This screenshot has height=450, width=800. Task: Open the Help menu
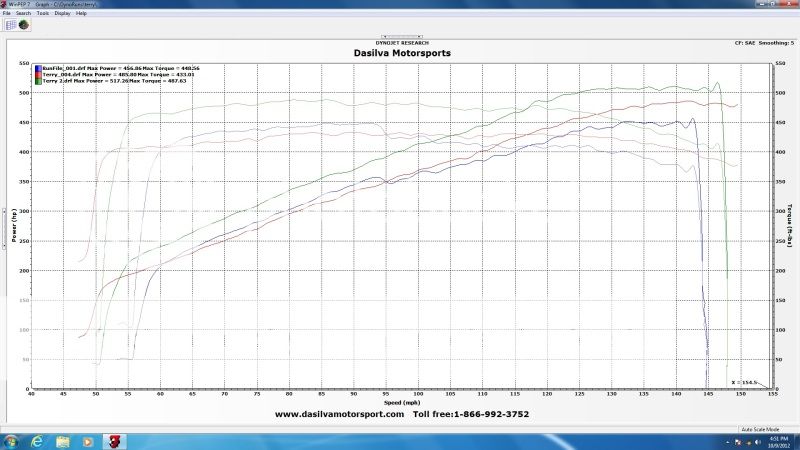[x=81, y=13]
